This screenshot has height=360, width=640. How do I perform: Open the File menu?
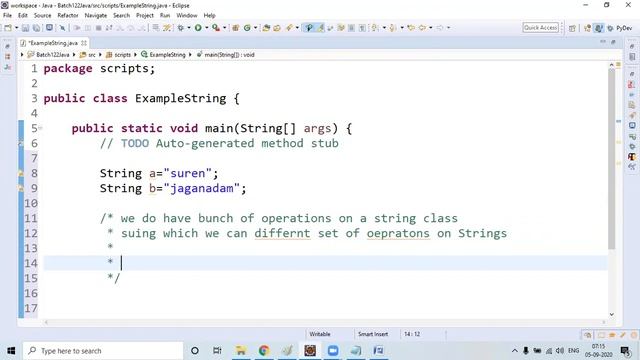coord(7,15)
